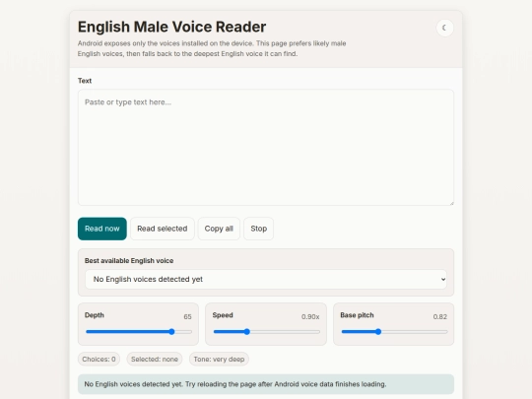This screenshot has width=532, height=399.
Task: Click the 65 Depth value
Action: click(187, 317)
